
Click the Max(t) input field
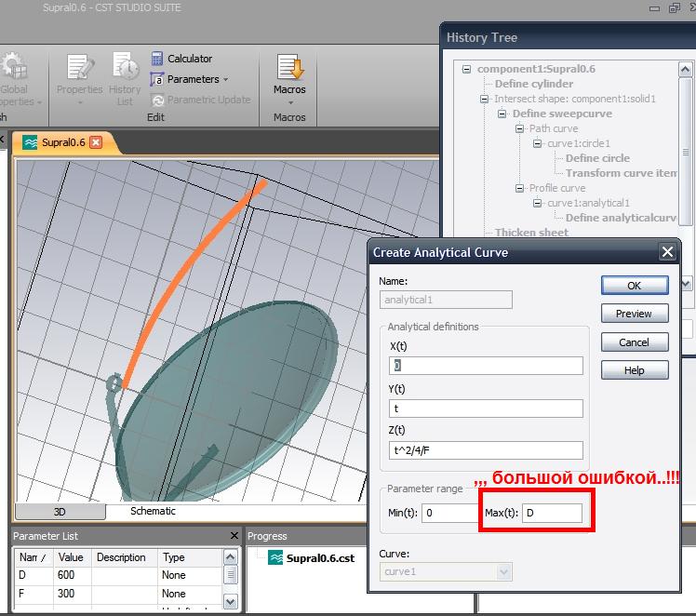(552, 513)
